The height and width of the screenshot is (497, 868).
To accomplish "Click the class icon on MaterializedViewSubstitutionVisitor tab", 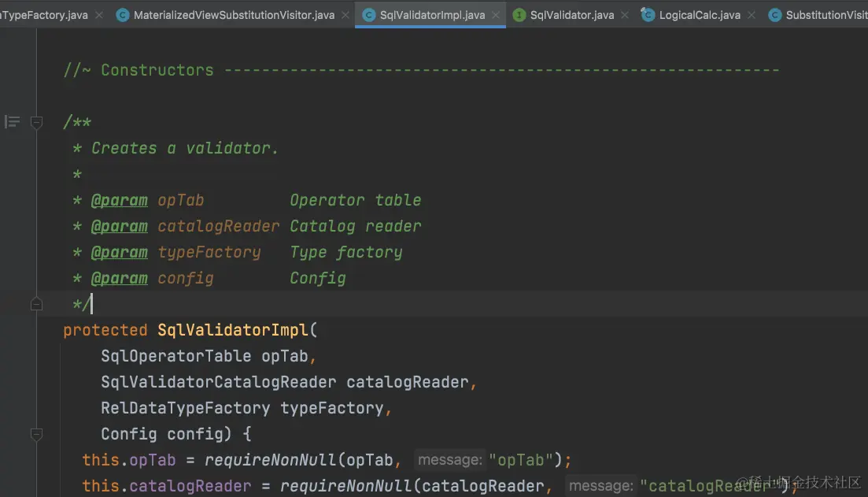I will 123,15.
